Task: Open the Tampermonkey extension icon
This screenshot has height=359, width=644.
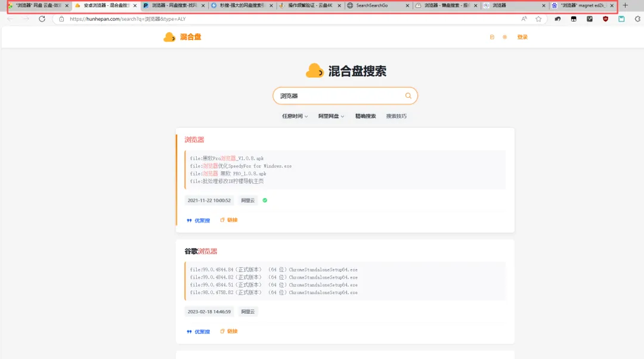Action: click(574, 19)
